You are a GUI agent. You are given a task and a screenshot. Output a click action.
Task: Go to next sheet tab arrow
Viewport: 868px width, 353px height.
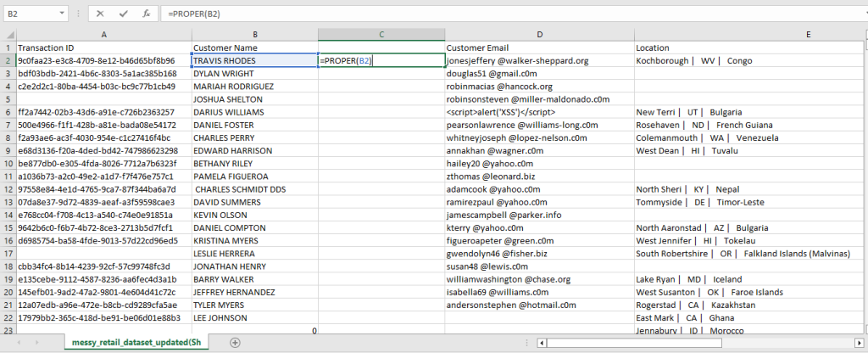coord(38,343)
